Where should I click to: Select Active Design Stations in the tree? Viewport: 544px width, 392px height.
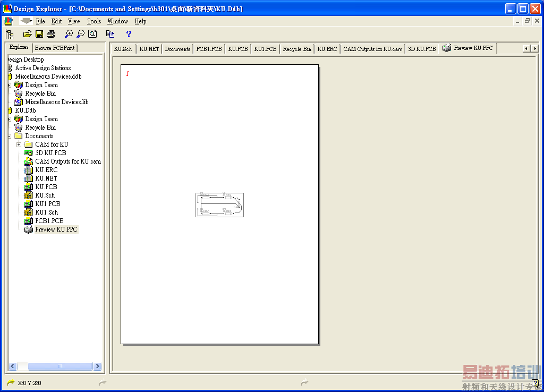[43, 68]
